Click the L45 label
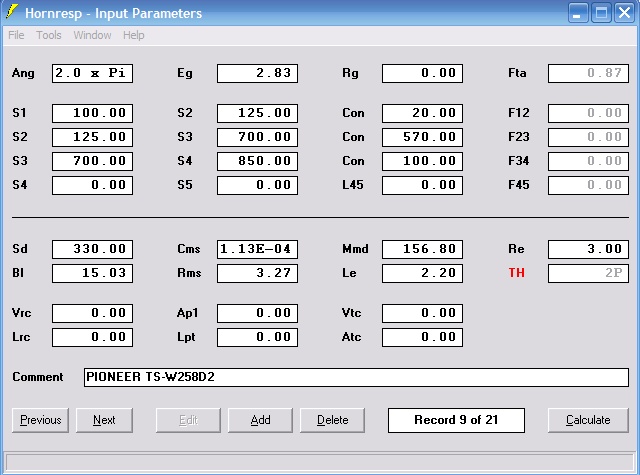The image size is (640, 475). 353,185
